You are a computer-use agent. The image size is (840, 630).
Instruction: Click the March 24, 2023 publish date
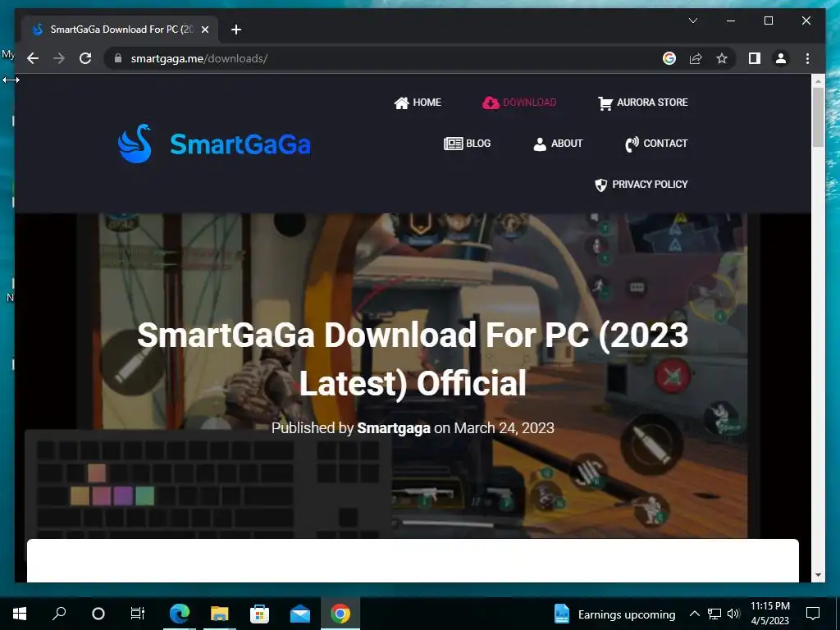[x=504, y=428]
